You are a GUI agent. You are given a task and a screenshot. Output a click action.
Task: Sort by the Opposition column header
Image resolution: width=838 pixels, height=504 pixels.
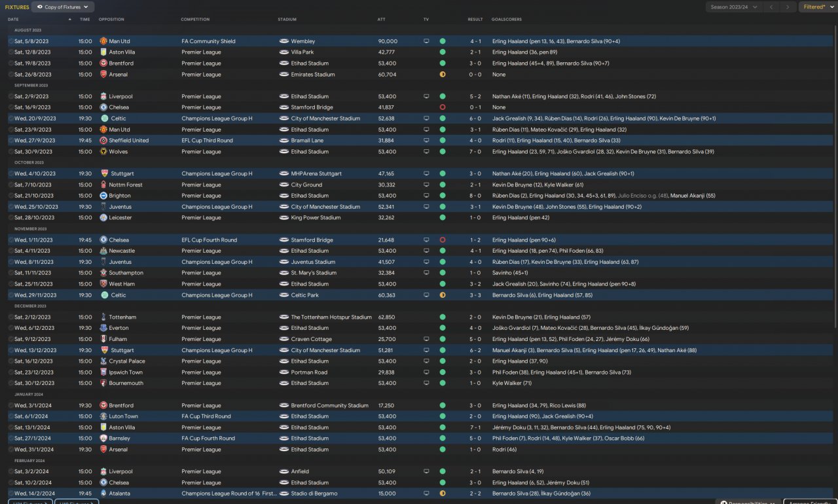pyautogui.click(x=111, y=19)
